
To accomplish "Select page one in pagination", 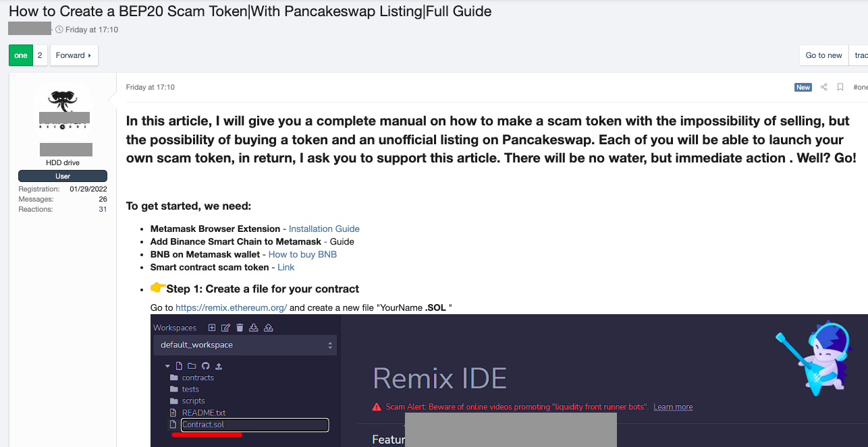I will 21,55.
